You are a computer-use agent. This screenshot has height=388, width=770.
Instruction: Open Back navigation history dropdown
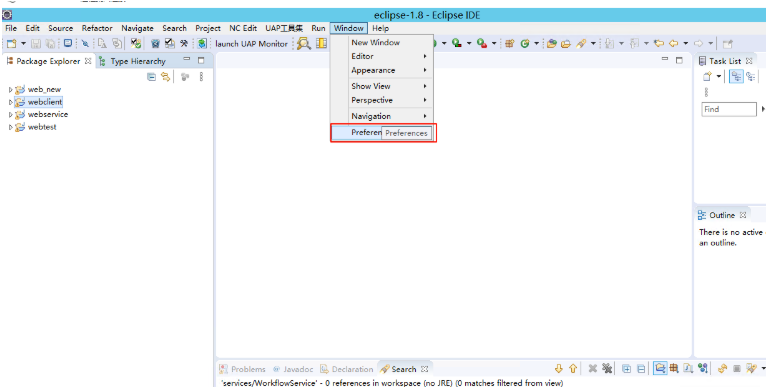click(686, 44)
